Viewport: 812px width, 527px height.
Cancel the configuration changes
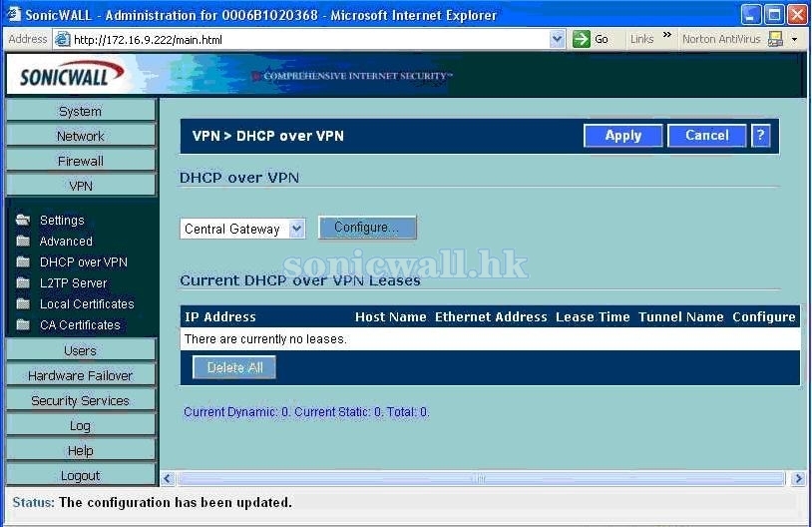click(x=707, y=136)
